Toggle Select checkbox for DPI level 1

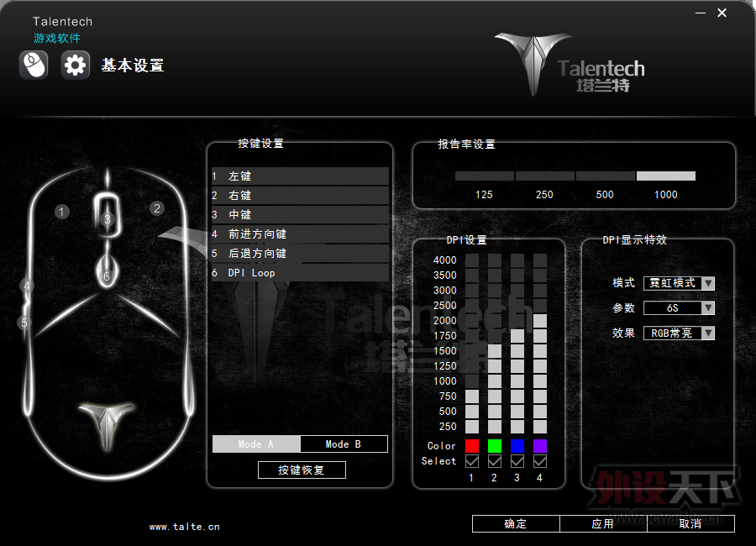pyautogui.click(x=472, y=461)
